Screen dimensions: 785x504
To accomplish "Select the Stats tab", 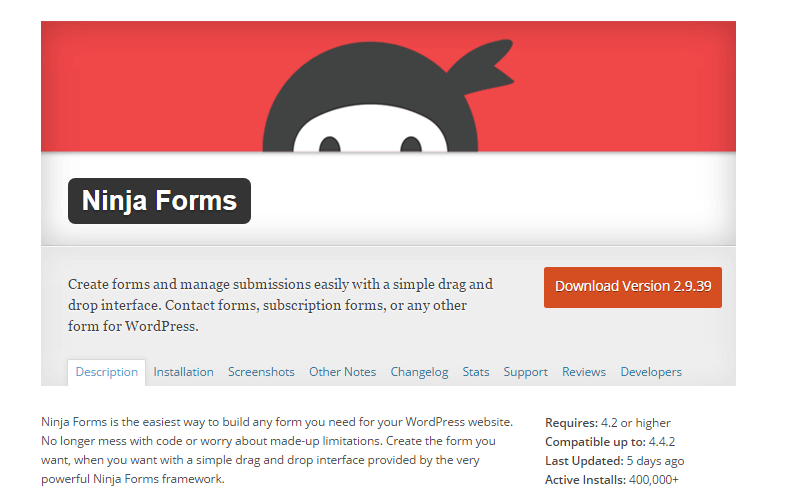I will [476, 372].
